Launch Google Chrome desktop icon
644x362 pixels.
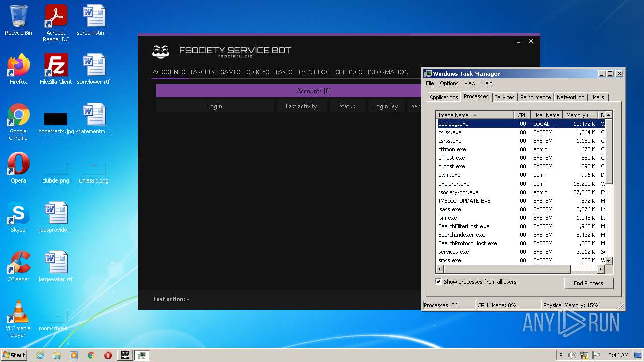(x=18, y=122)
